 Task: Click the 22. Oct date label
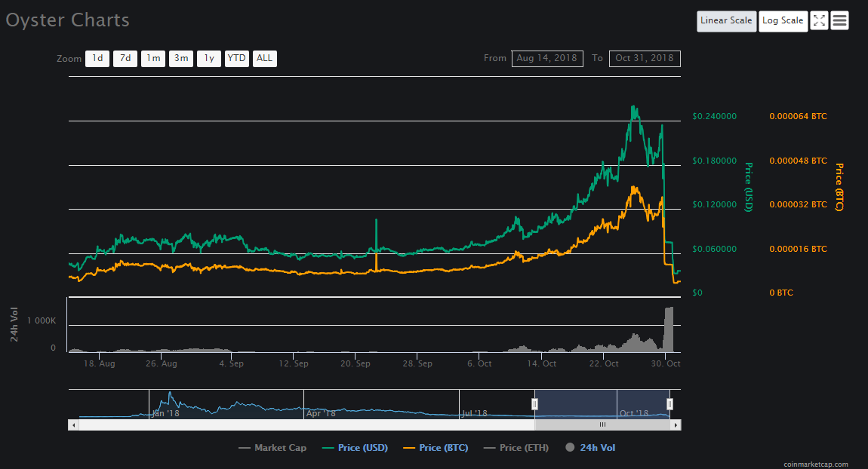click(604, 363)
